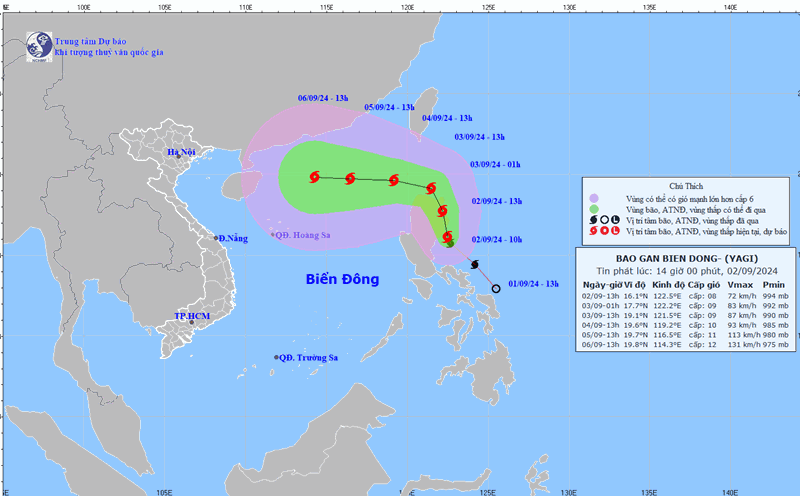Click the QĐ. Trường Sa marker dot
The height and width of the screenshot is (496, 800).
click(x=276, y=358)
